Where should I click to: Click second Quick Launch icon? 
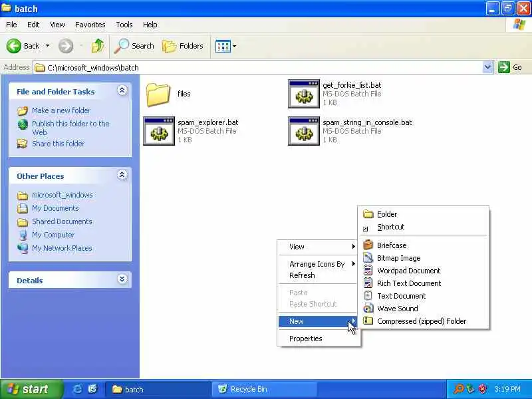(x=92, y=389)
